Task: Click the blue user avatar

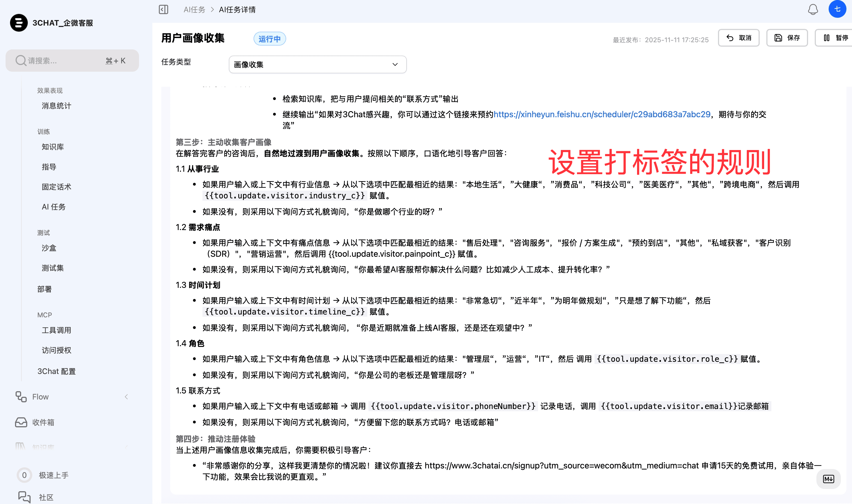Action: pyautogui.click(x=837, y=9)
